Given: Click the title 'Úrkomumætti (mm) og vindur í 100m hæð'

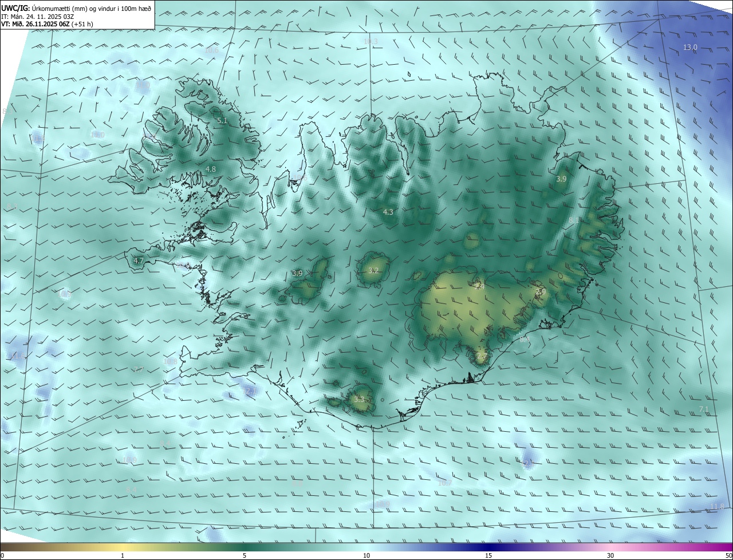Looking at the screenshot, I should coord(91,8).
